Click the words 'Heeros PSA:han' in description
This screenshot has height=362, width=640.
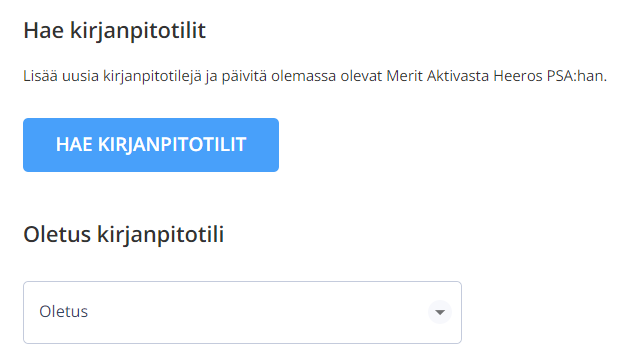pyautogui.click(x=550, y=76)
